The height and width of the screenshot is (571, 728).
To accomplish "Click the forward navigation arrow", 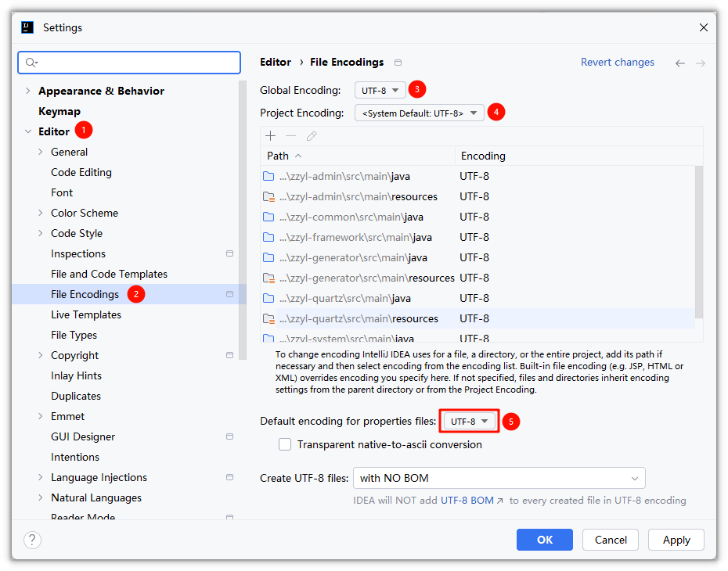I will [701, 63].
